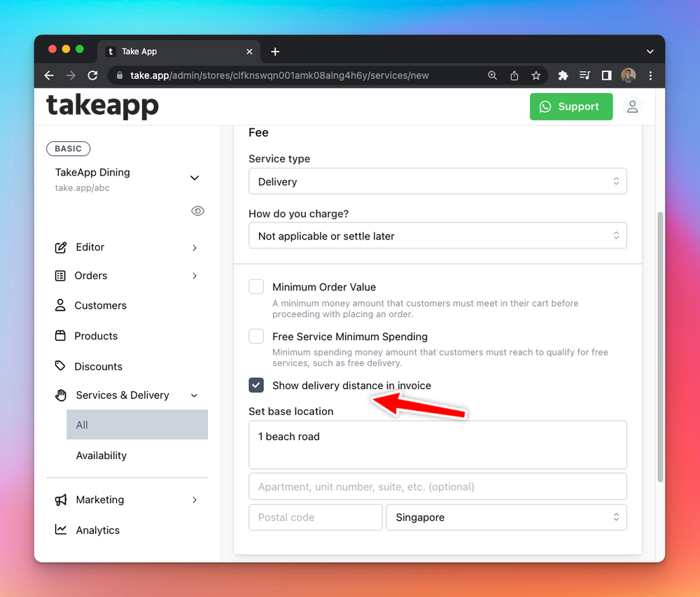Image resolution: width=700 pixels, height=597 pixels.
Task: Select the All submenu item
Action: coord(137,425)
